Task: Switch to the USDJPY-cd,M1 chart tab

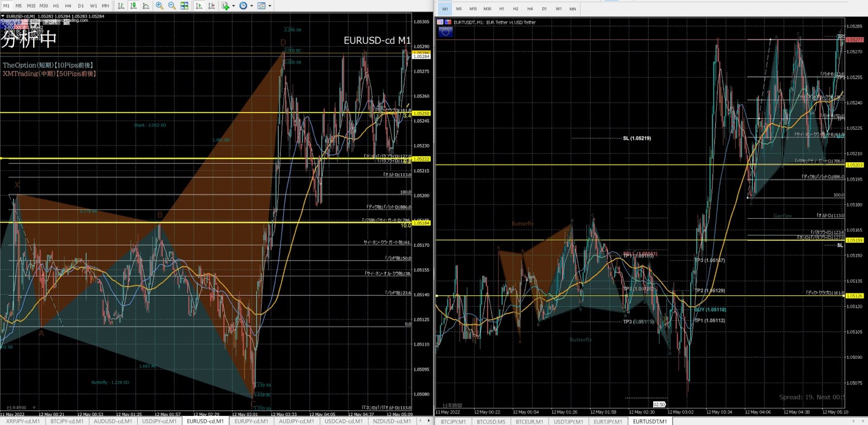Action: 159,421
